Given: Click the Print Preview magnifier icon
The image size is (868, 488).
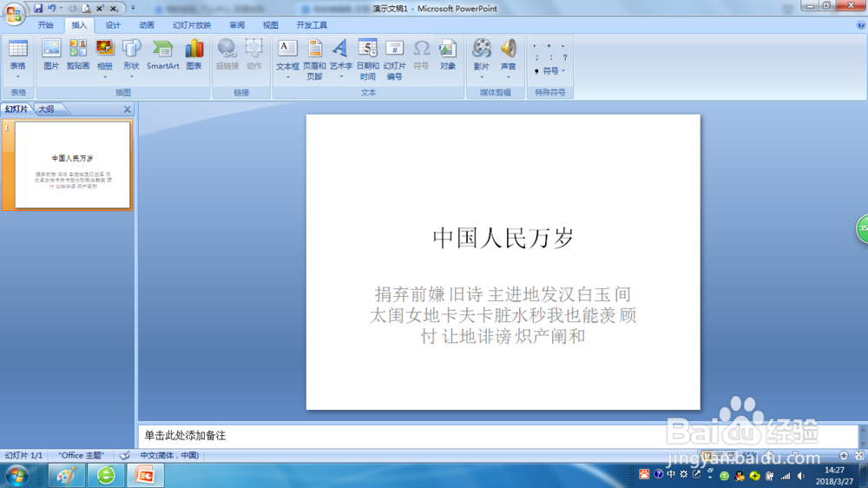Looking at the screenshot, I should click(x=86, y=9).
